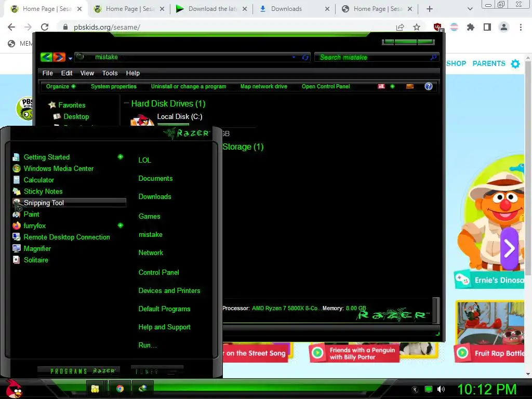This screenshot has height=399, width=532.
Task: Open Network in start menu
Action: [151, 253]
